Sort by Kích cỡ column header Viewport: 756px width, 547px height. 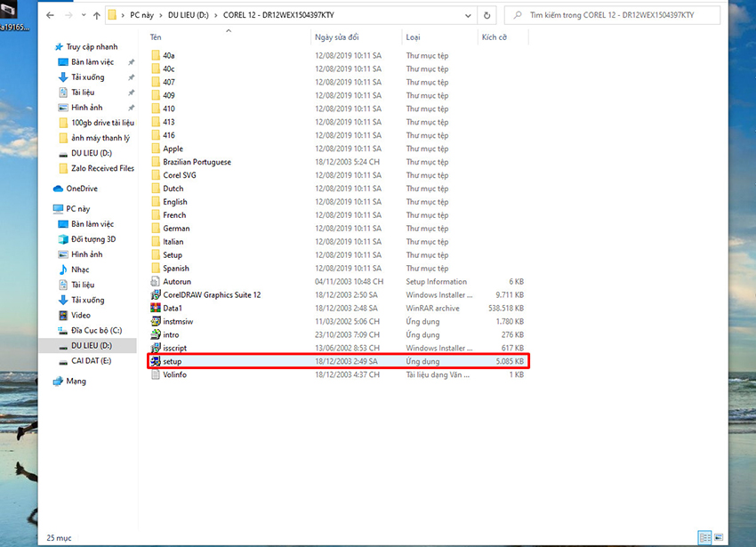coord(495,37)
